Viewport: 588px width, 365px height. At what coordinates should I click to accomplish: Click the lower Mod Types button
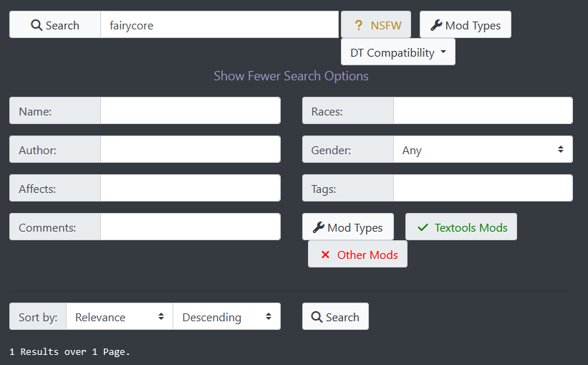348,227
